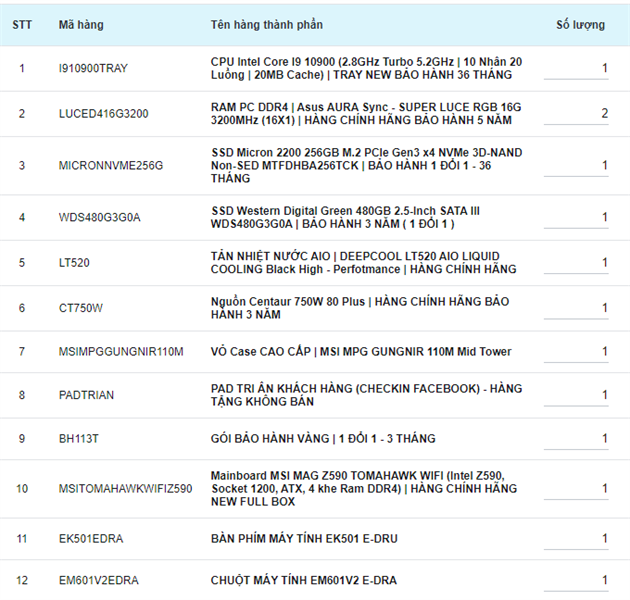
Task: Click product code MSITOMAHAWKWIFIZ590
Action: click(125, 489)
